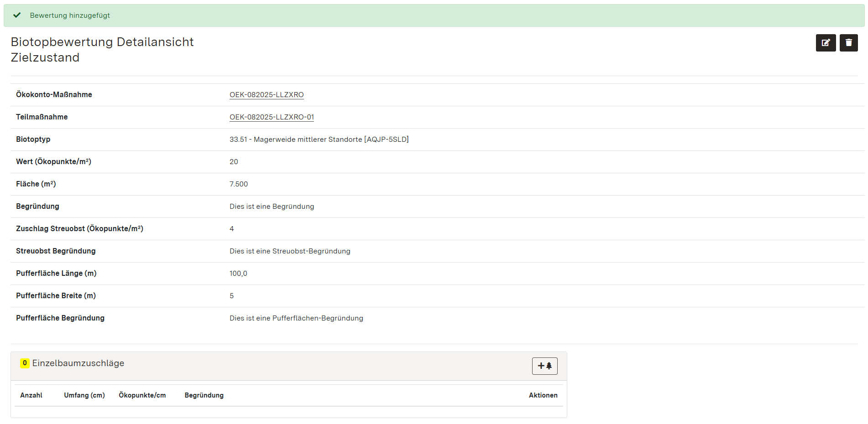Click the 'Bewertung hinzugefügt' notification text
Screen dimensions: 868x424
click(x=70, y=16)
